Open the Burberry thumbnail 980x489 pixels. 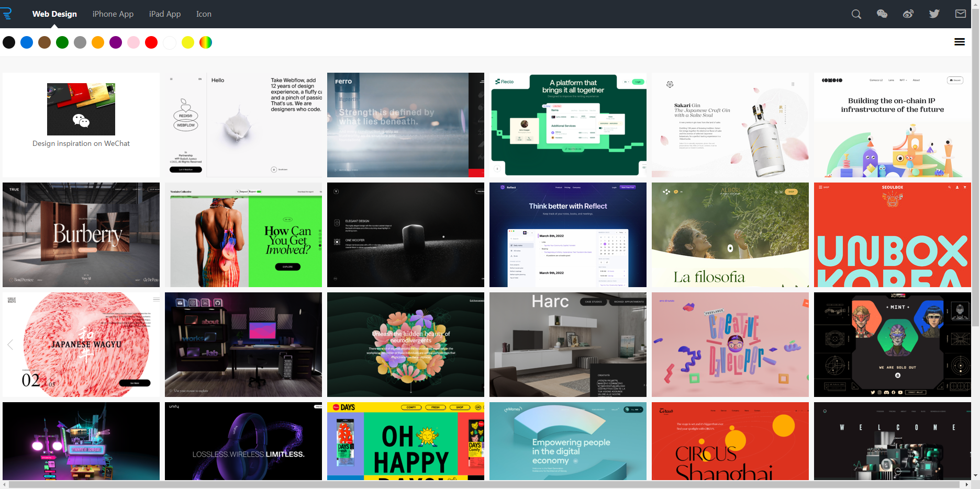coord(81,235)
